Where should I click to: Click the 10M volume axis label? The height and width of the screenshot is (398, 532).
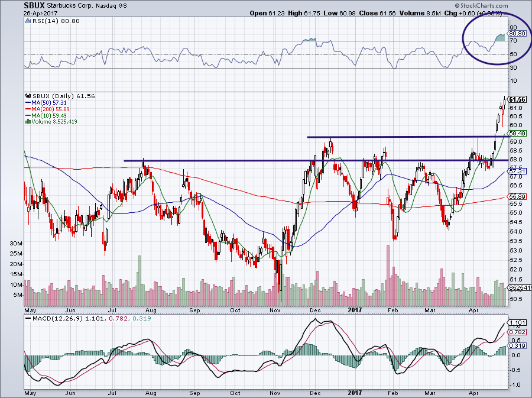coord(16,285)
